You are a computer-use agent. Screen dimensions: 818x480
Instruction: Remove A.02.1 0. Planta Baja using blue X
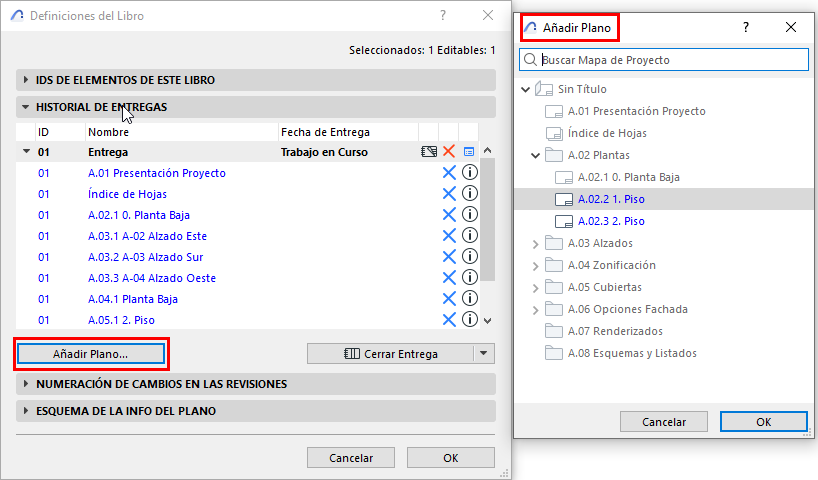449,215
